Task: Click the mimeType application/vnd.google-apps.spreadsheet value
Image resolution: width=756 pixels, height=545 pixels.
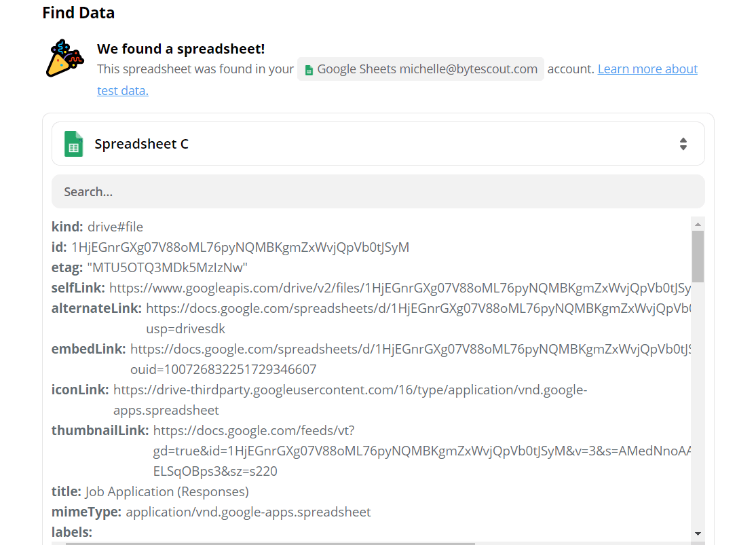Action: tap(248, 511)
